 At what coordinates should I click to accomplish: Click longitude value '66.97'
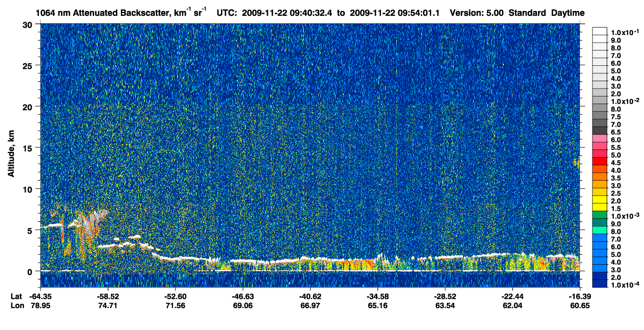coord(310,305)
